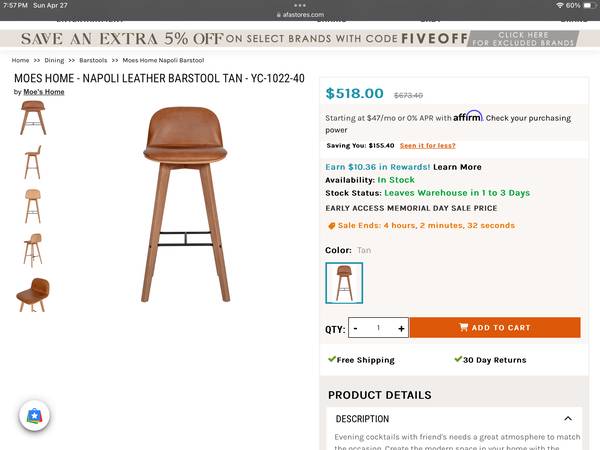View the front-facing barstool thumbnail

33,118
